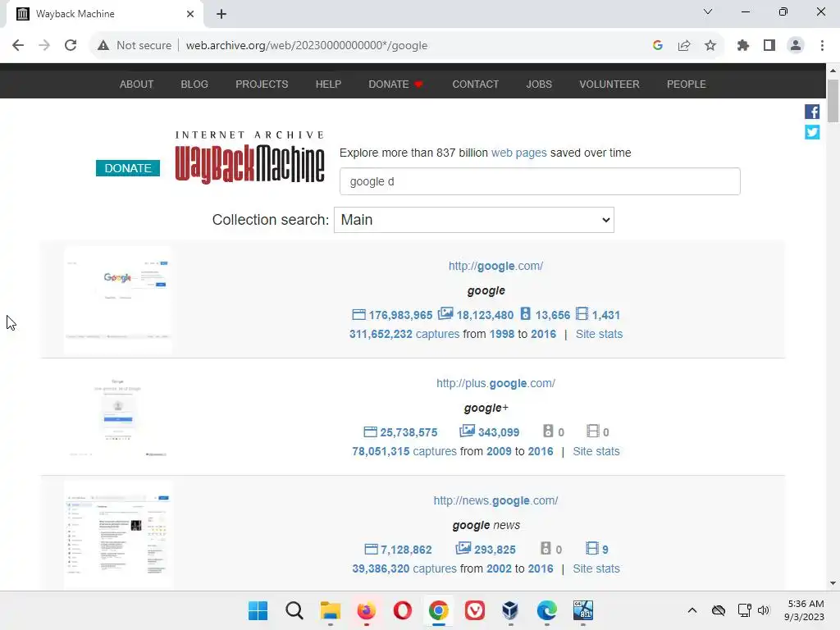Open the http://plus.google.com/ result link
The width and height of the screenshot is (840, 630).
point(496,383)
